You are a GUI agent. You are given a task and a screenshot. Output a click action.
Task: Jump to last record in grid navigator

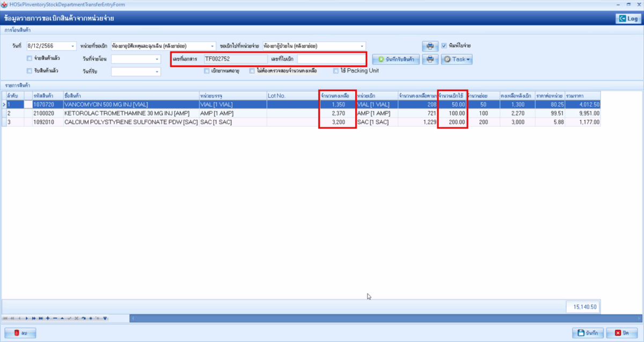[41, 318]
